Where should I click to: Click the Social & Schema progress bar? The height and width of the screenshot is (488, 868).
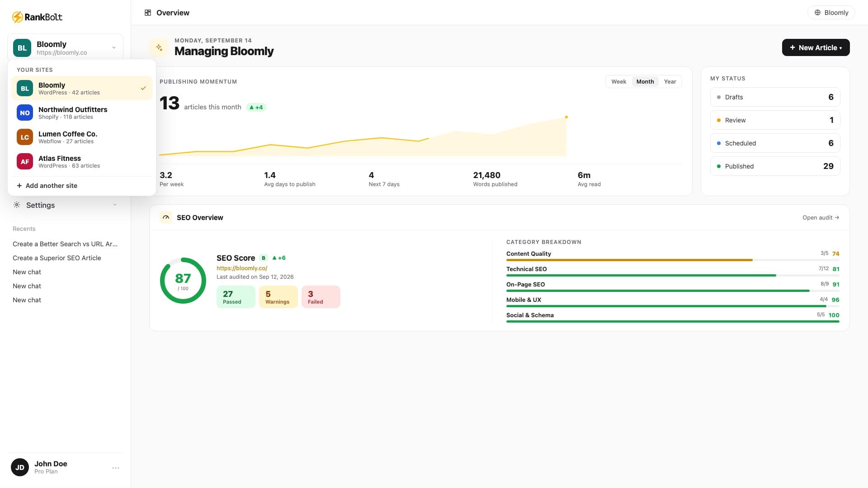click(673, 322)
